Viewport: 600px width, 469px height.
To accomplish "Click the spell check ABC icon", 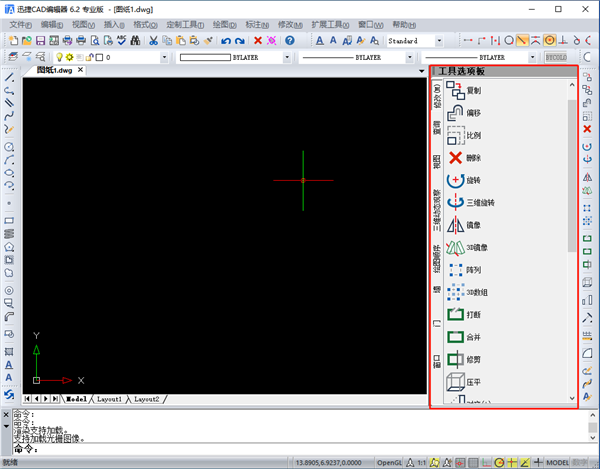I will click(x=122, y=40).
